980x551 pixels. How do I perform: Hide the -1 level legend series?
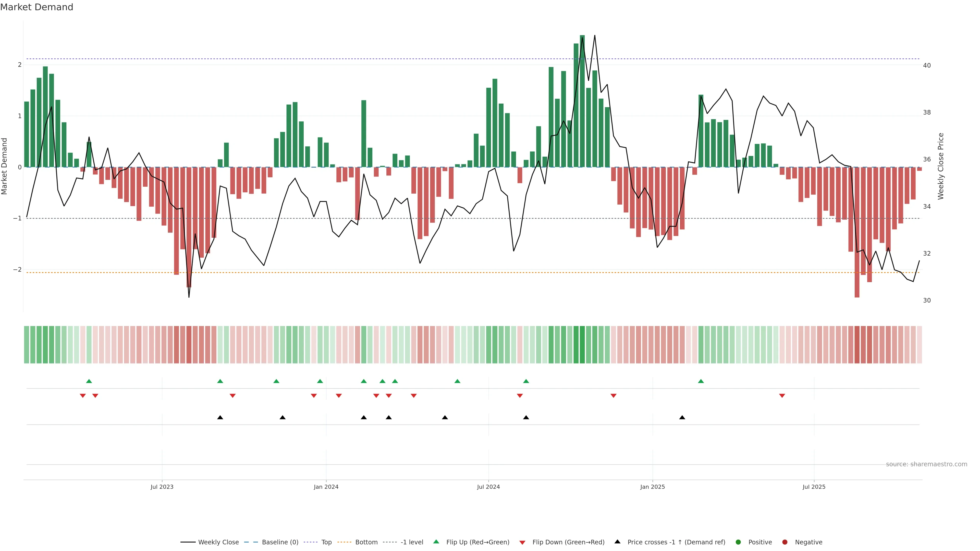click(412, 542)
